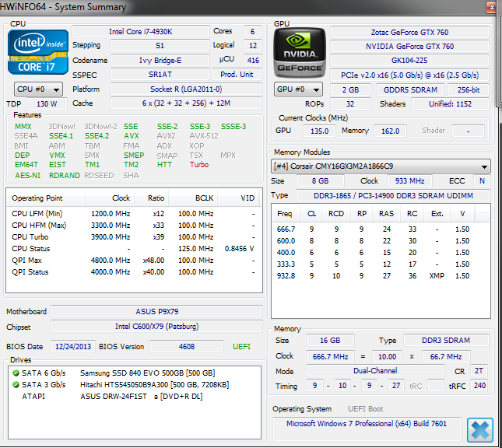Click the BIOS Version 4608 field
The width and height of the screenshot is (502, 448).
[x=187, y=347]
